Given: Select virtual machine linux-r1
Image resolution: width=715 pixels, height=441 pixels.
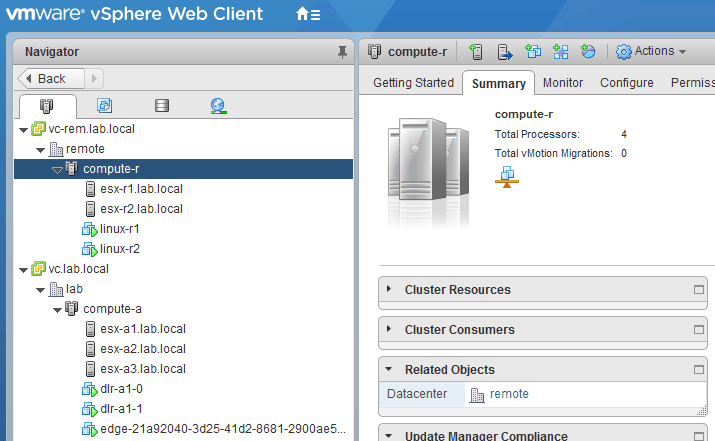Looking at the screenshot, I should coord(119,229).
